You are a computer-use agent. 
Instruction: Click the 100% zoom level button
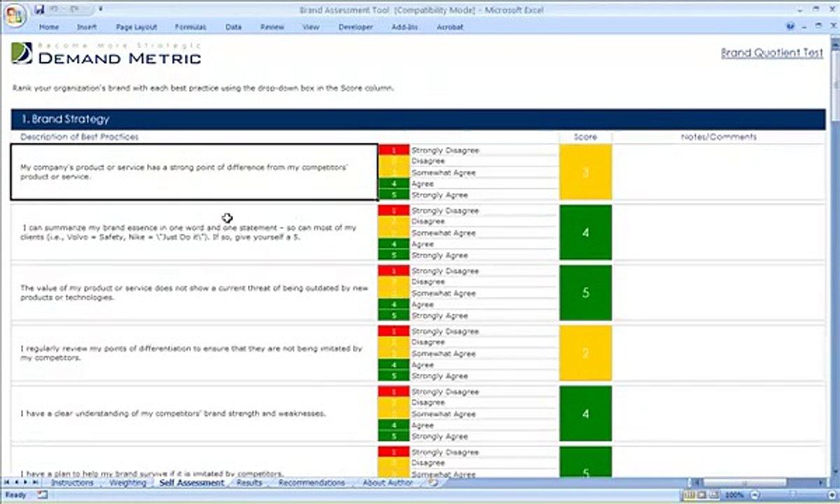click(734, 495)
